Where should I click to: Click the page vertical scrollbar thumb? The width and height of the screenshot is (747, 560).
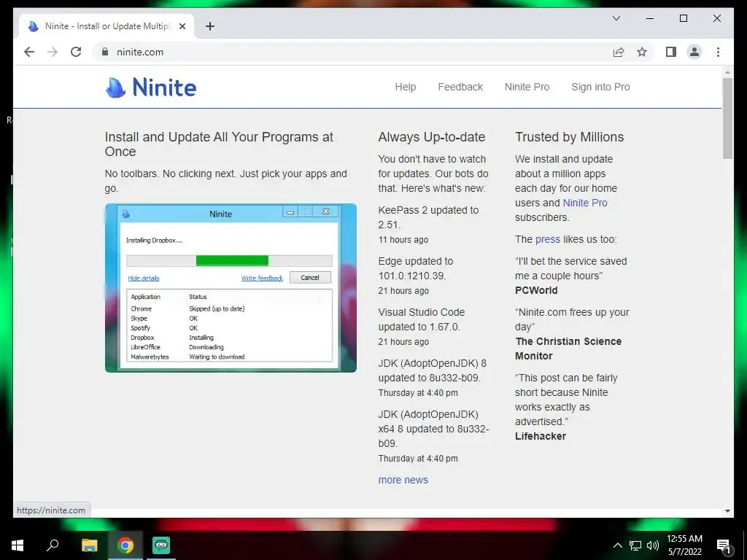[727, 118]
